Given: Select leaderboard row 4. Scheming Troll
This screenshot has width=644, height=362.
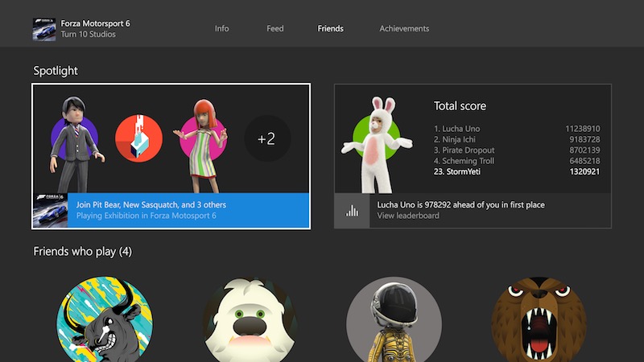Looking at the screenshot, I should [517, 161].
